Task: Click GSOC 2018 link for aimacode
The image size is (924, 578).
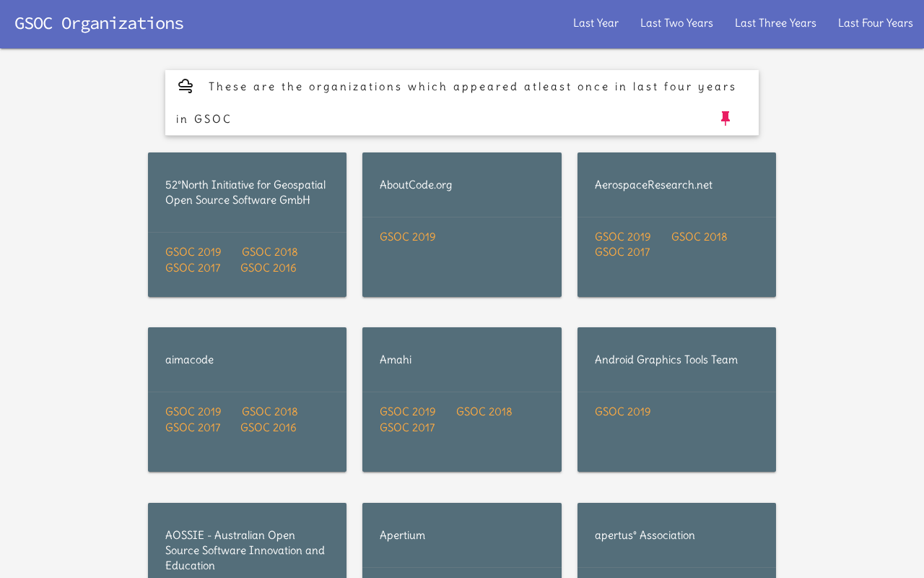Action: click(269, 412)
